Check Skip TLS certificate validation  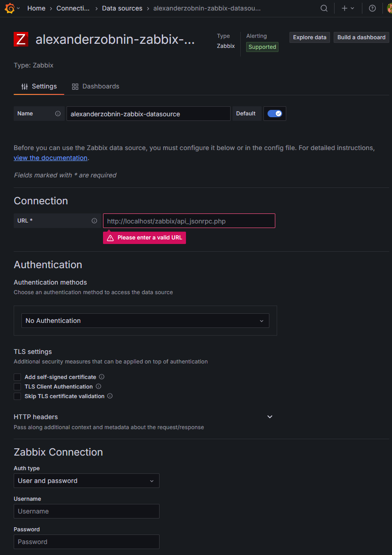tap(17, 396)
